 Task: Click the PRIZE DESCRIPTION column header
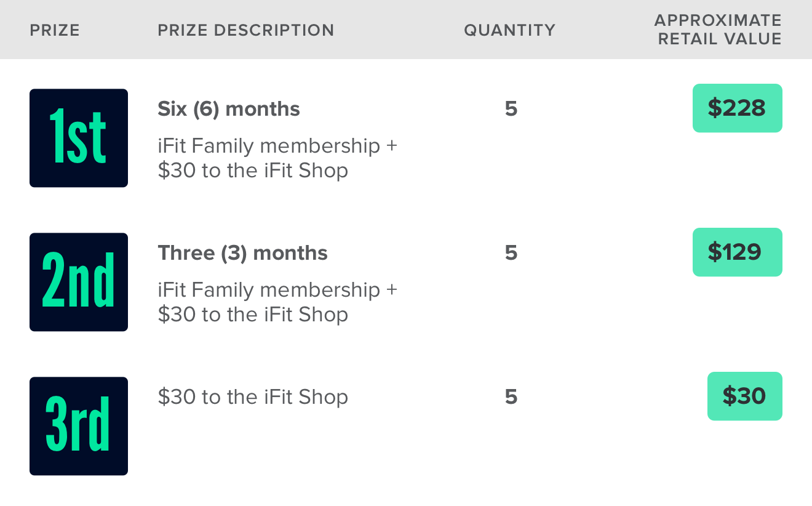point(245,30)
